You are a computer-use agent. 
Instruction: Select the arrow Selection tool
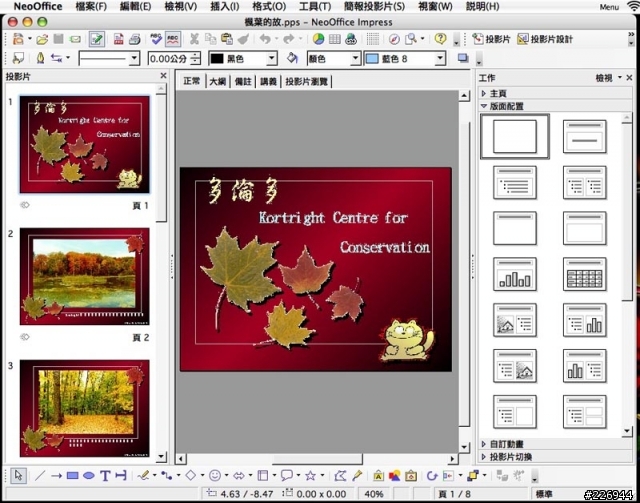click(19, 475)
